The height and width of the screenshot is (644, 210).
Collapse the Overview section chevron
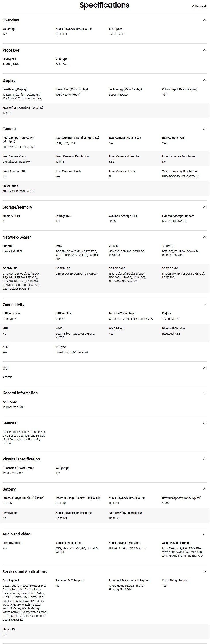coord(204,20)
